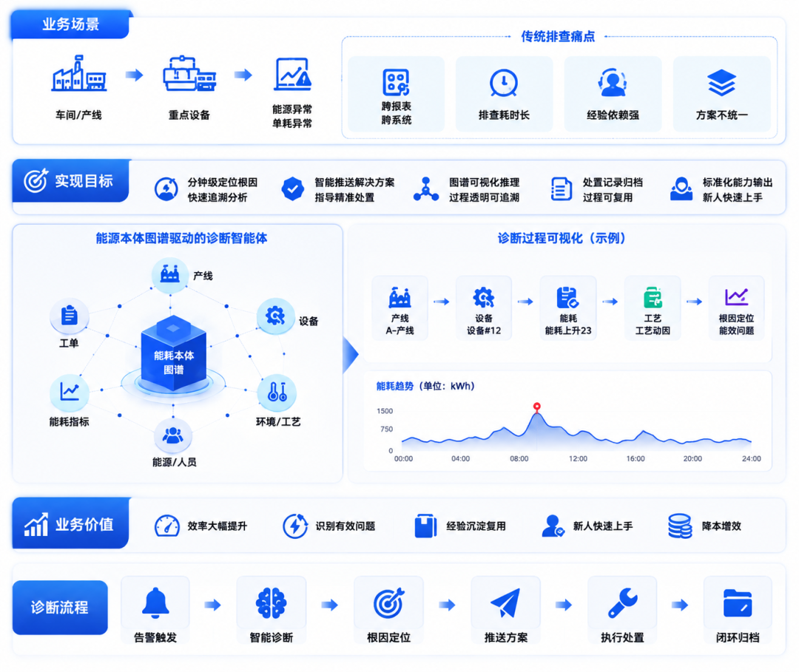Select the 图谱可视化推理 graph node icon
The width and height of the screenshot is (799, 672).
point(426,189)
